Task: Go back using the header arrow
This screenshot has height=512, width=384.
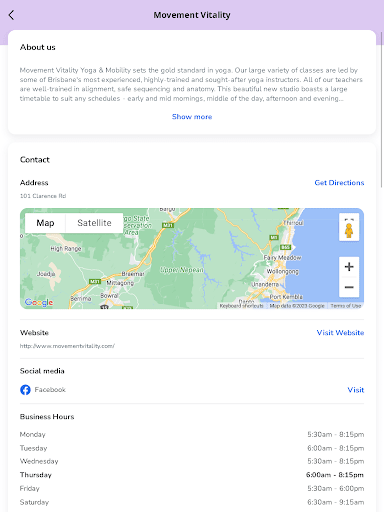Action: click(x=11, y=15)
